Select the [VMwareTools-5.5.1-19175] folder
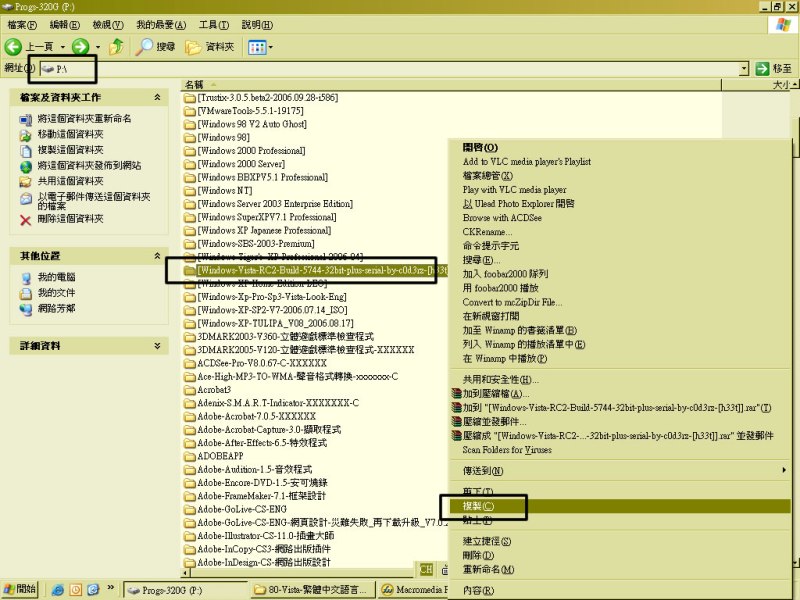 244,111
